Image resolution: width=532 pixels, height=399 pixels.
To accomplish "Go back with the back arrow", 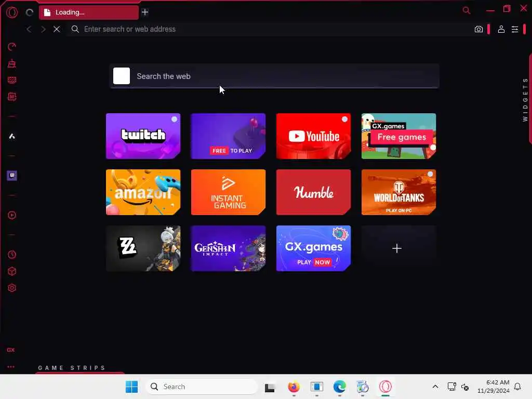I will (x=29, y=29).
